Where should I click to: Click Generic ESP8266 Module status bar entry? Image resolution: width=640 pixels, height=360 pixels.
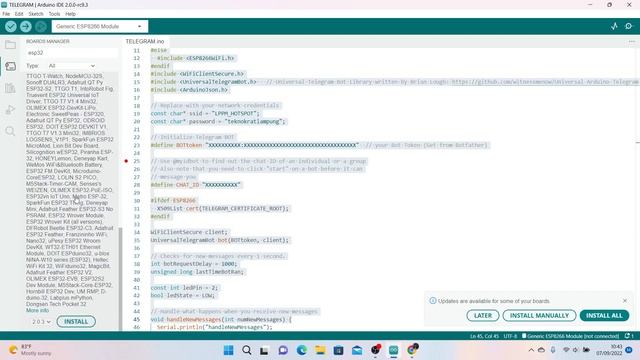point(571,336)
